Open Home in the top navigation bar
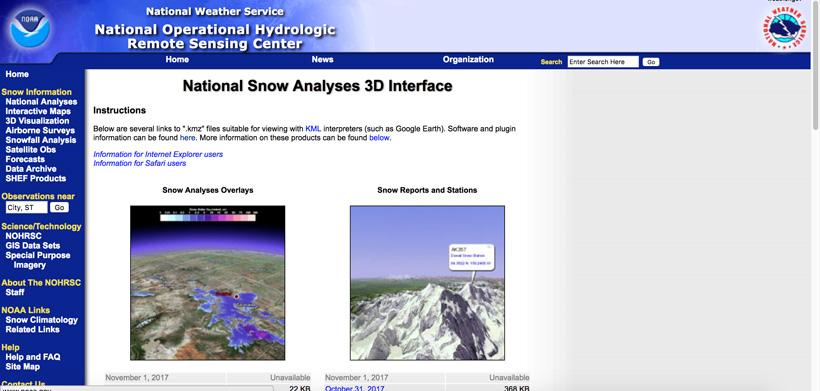 (177, 60)
